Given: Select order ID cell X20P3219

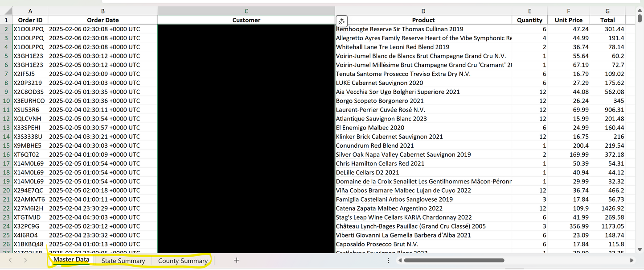Looking at the screenshot, I should (30, 83).
